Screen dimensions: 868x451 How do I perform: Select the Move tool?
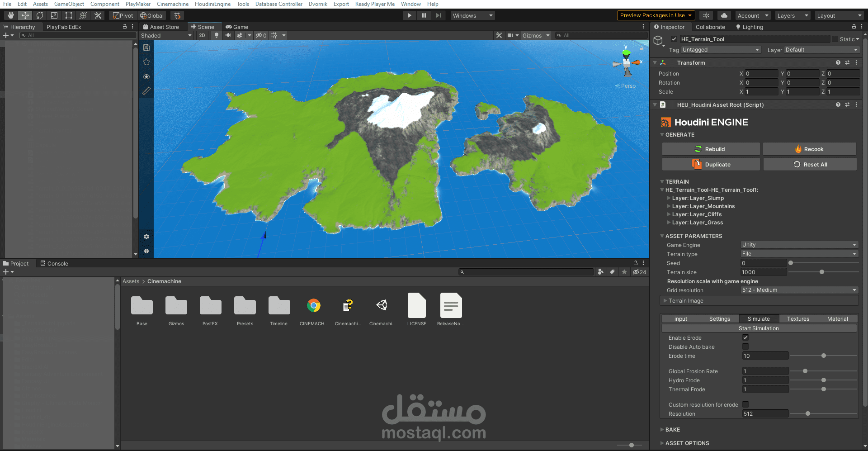pos(25,15)
